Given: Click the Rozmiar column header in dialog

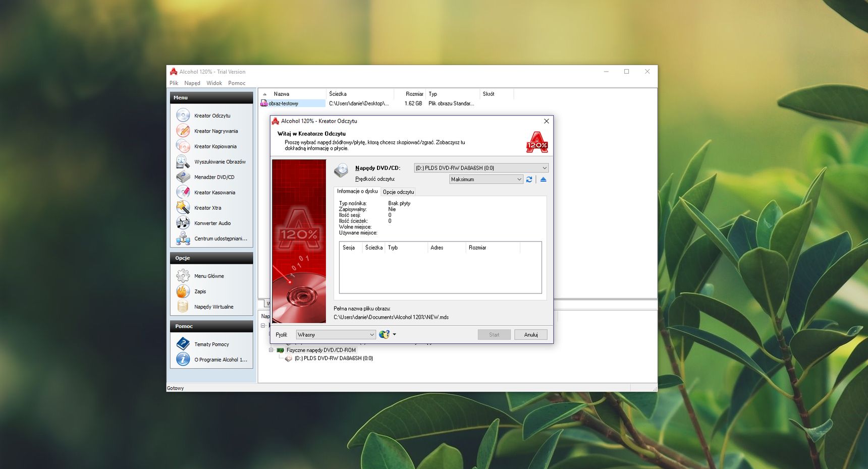Looking at the screenshot, I should tap(493, 248).
